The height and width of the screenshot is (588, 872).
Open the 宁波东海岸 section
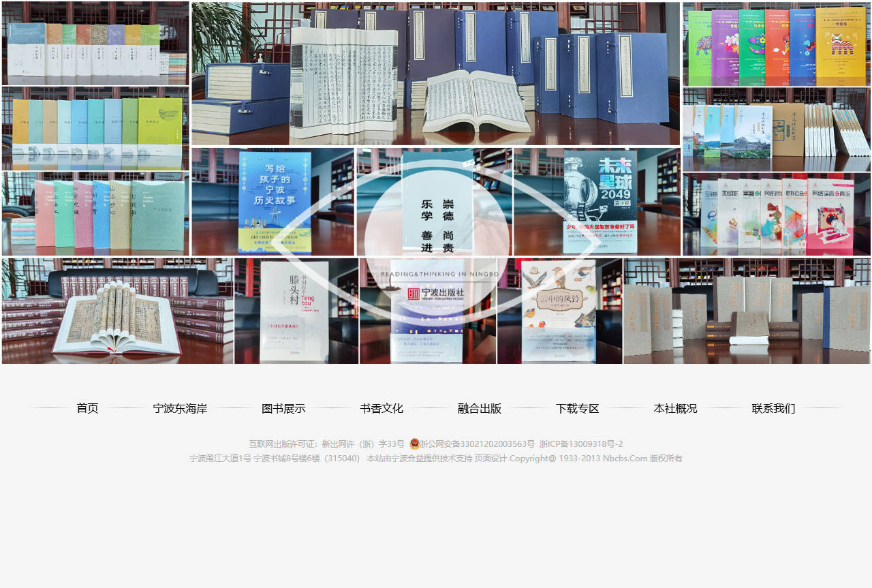click(181, 408)
